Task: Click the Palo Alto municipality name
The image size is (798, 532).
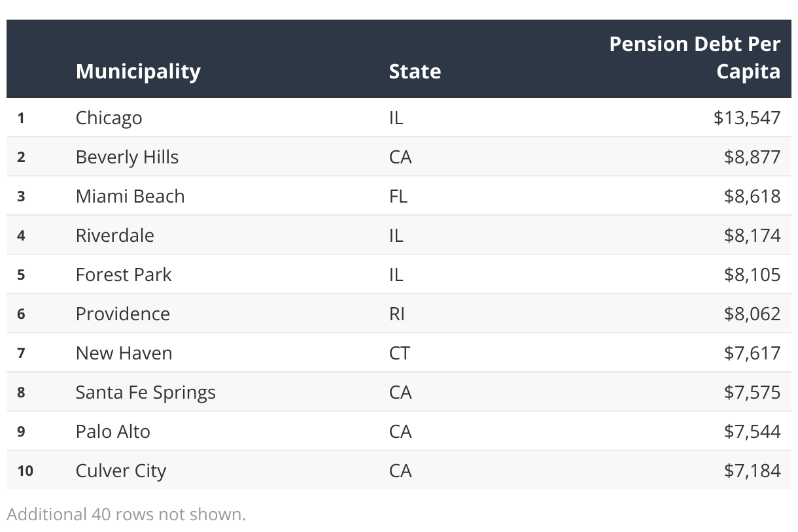Action: tap(113, 431)
